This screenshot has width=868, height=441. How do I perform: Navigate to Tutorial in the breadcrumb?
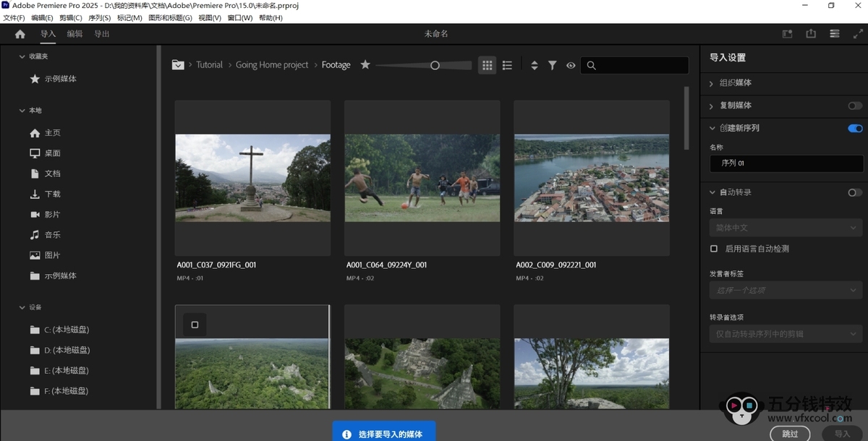click(210, 65)
